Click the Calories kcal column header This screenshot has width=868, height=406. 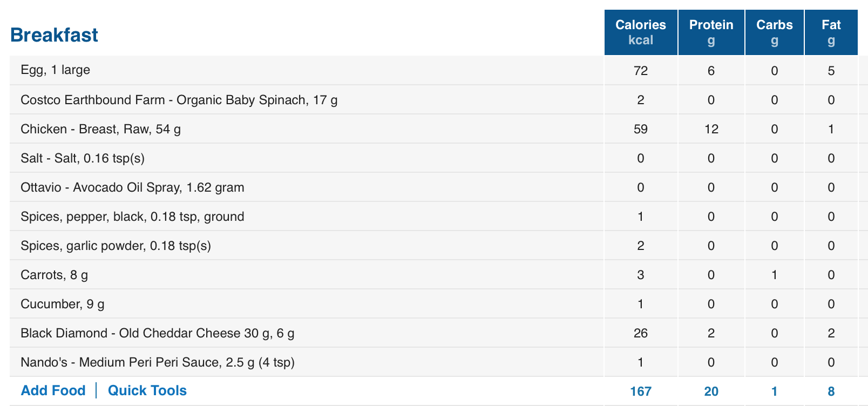pos(641,32)
